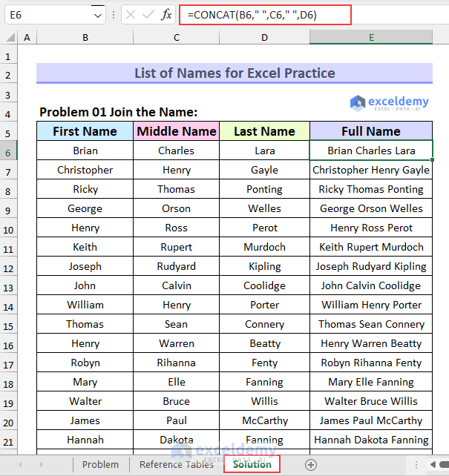This screenshot has width=449, height=476.
Task: Select column D header
Action: tap(265, 38)
